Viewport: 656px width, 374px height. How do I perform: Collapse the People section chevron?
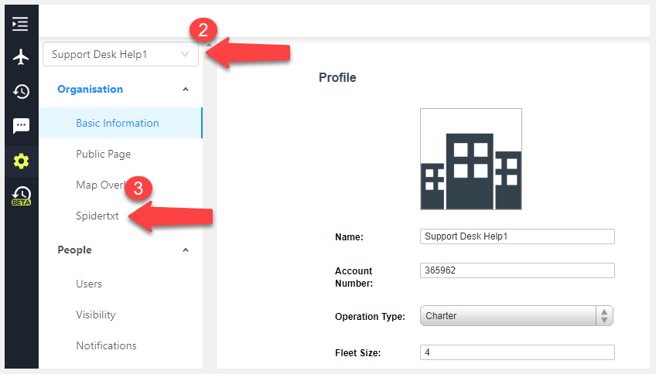click(x=185, y=250)
